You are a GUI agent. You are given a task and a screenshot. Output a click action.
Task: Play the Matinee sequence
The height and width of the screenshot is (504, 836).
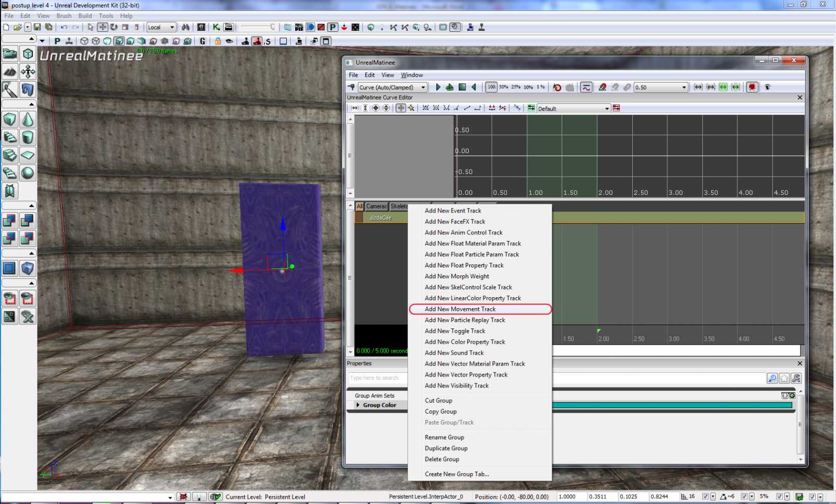438,87
